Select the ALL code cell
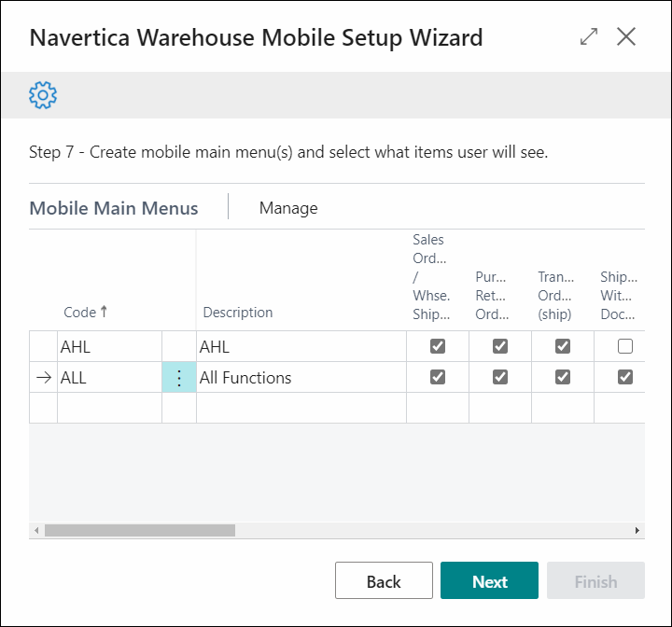 click(x=110, y=377)
